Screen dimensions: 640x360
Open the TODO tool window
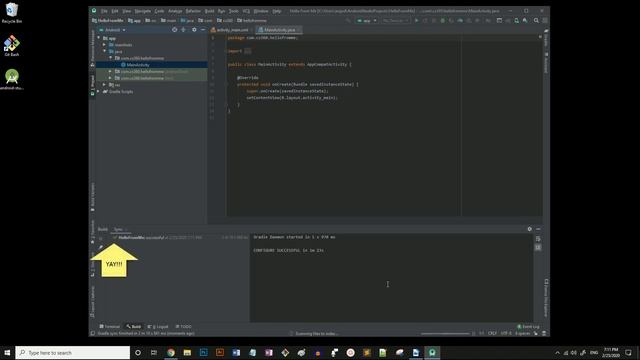coord(184,327)
